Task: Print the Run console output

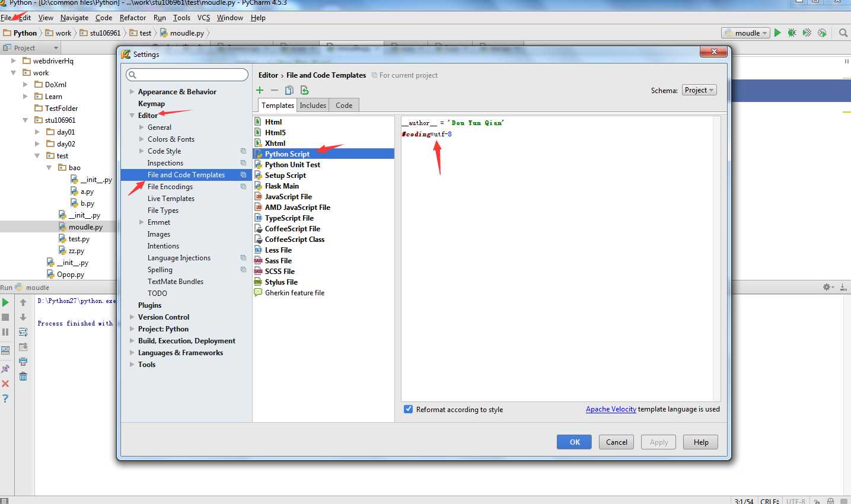Action: click(23, 361)
